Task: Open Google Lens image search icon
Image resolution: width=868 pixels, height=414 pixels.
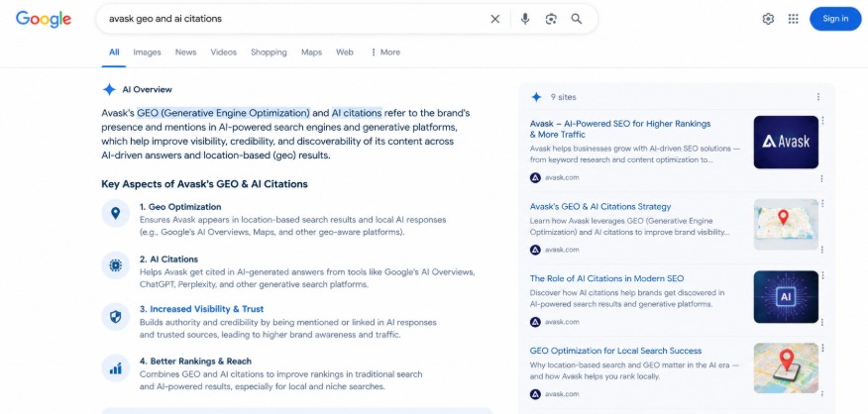Action: (x=551, y=19)
